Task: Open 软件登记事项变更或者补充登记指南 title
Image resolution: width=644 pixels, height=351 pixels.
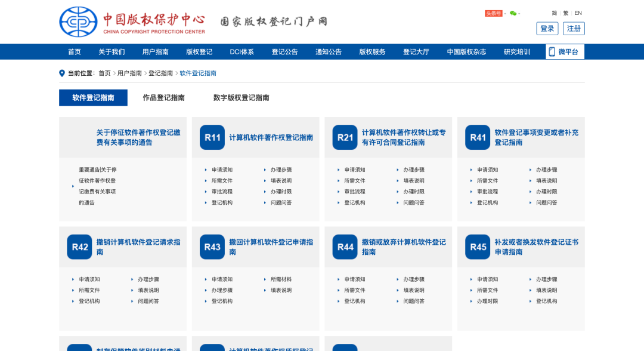Action: tap(537, 137)
